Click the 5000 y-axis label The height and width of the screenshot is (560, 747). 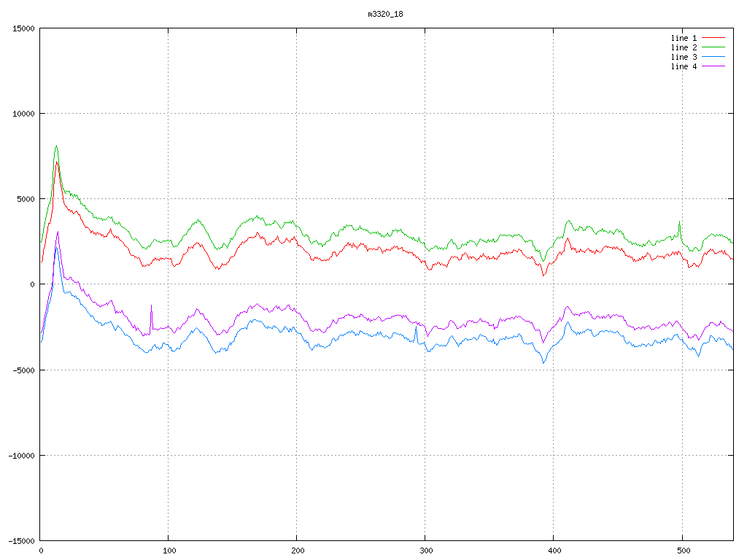tap(25, 199)
